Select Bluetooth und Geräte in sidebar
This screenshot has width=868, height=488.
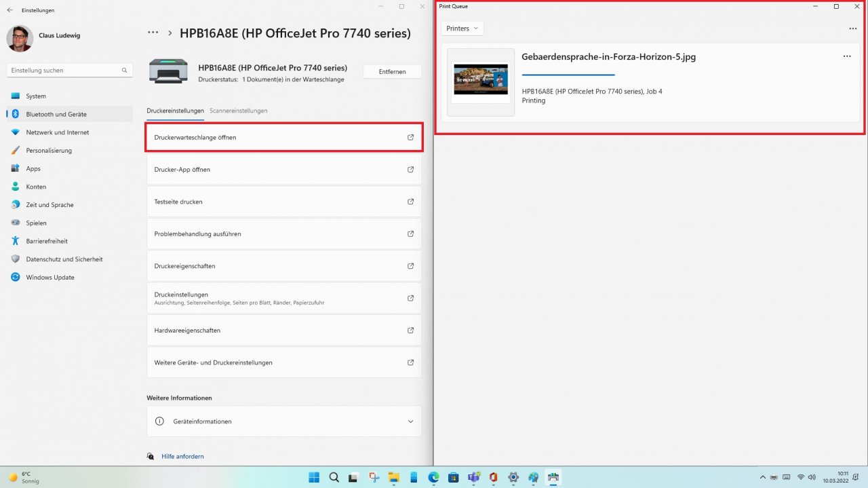(70, 114)
